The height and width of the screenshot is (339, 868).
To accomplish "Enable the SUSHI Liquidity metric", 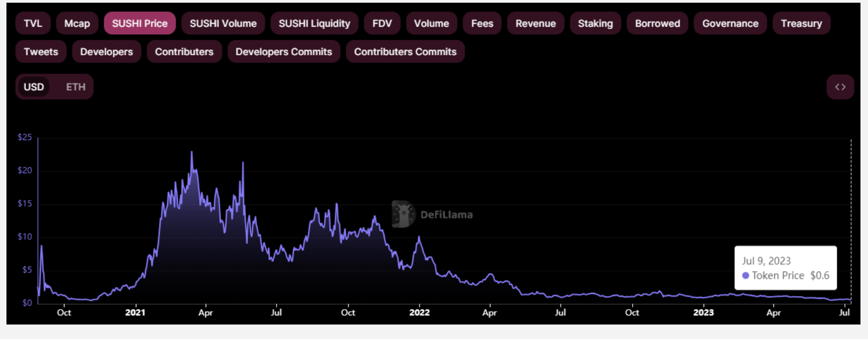I will pyautogui.click(x=314, y=24).
